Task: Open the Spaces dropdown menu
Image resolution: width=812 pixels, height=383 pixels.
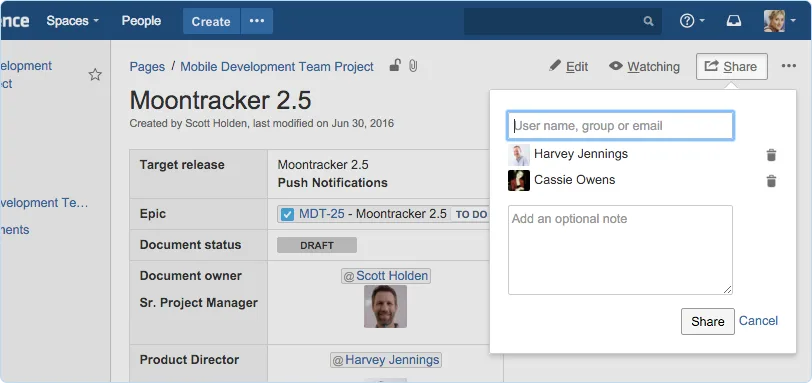Action: click(x=72, y=21)
